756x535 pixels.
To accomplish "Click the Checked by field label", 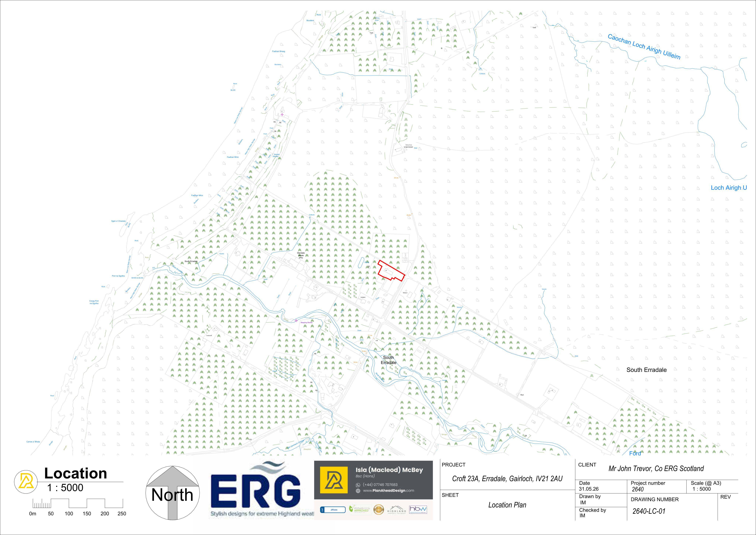I will pyautogui.click(x=593, y=510).
